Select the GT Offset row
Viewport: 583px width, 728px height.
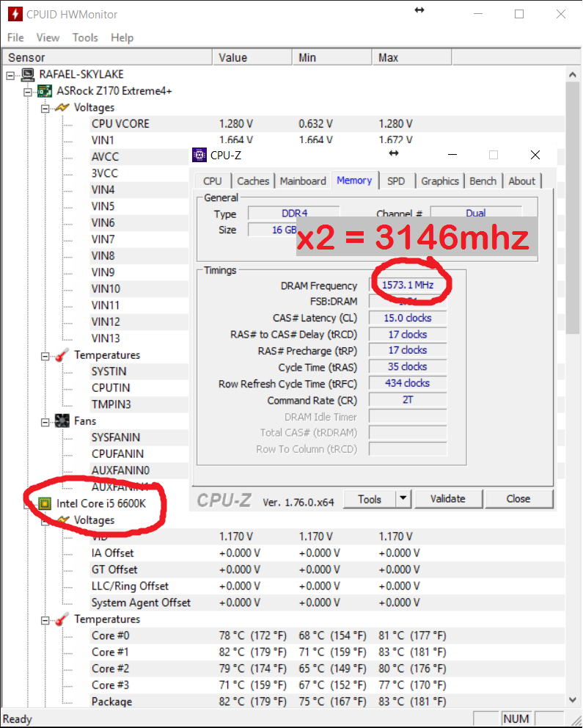pyautogui.click(x=327, y=570)
